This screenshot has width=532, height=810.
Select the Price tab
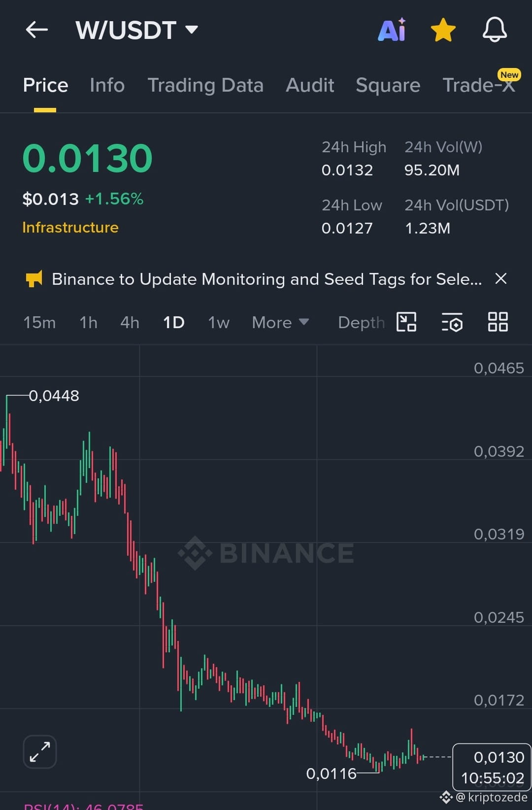[x=45, y=85]
